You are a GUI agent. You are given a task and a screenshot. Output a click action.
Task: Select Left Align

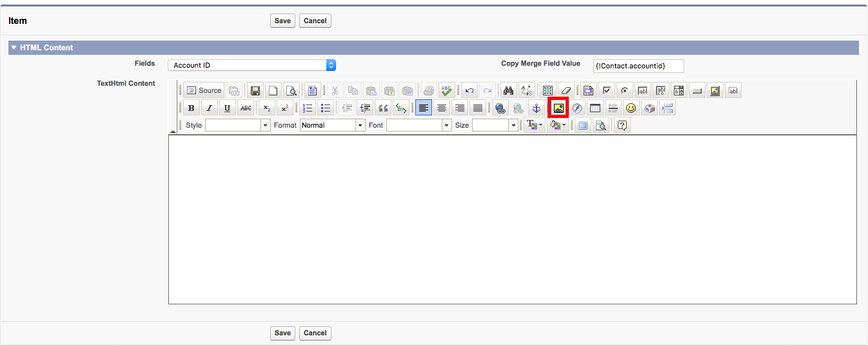pos(423,108)
